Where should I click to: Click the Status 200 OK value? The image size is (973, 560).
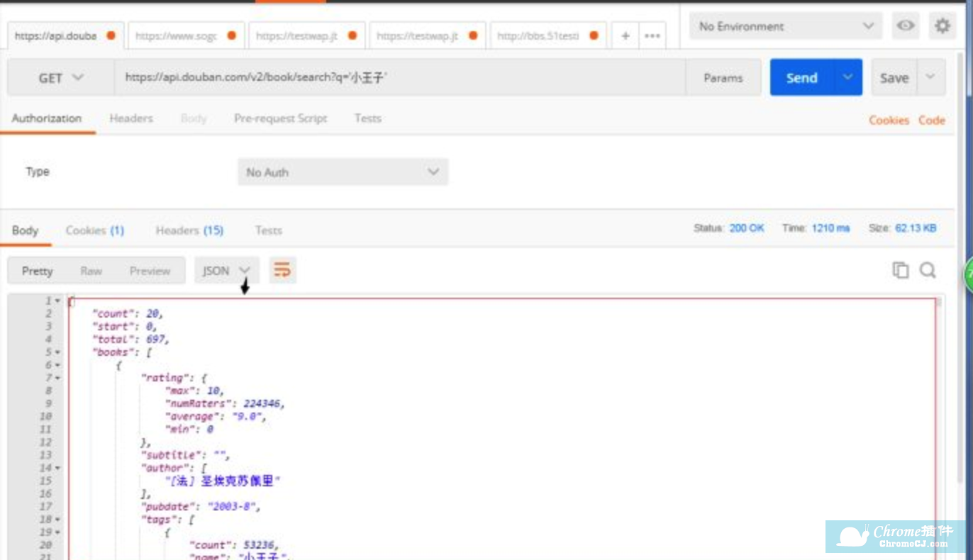[747, 228]
